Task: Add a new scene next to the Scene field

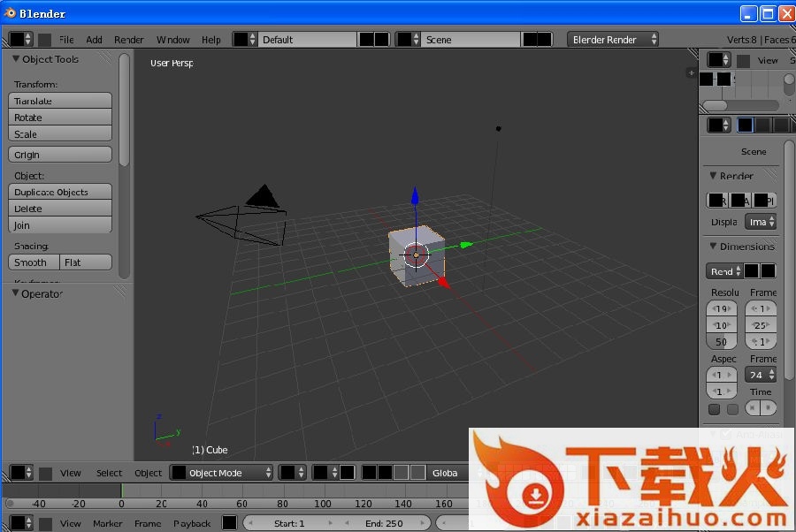Action: tap(530, 40)
